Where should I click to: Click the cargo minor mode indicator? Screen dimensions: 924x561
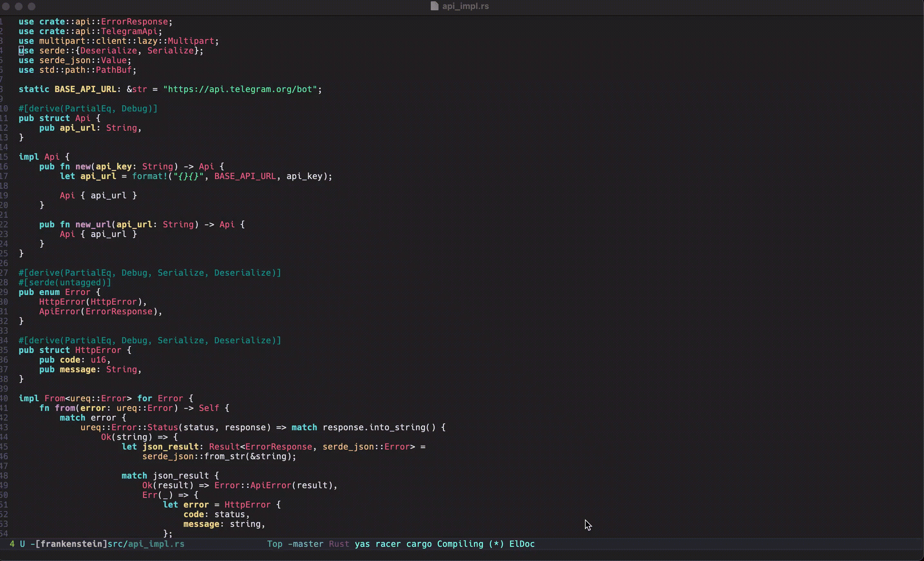419,544
